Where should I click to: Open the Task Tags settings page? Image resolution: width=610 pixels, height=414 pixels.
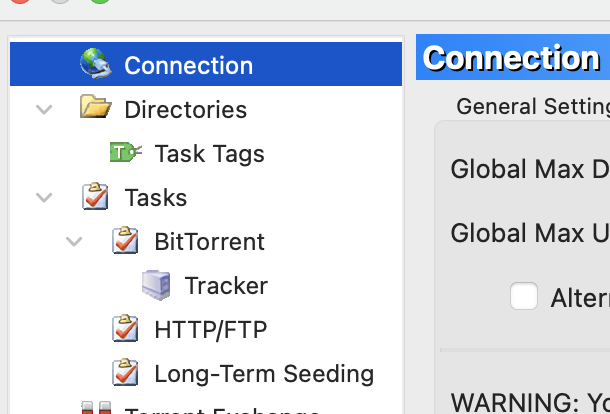[209, 153]
